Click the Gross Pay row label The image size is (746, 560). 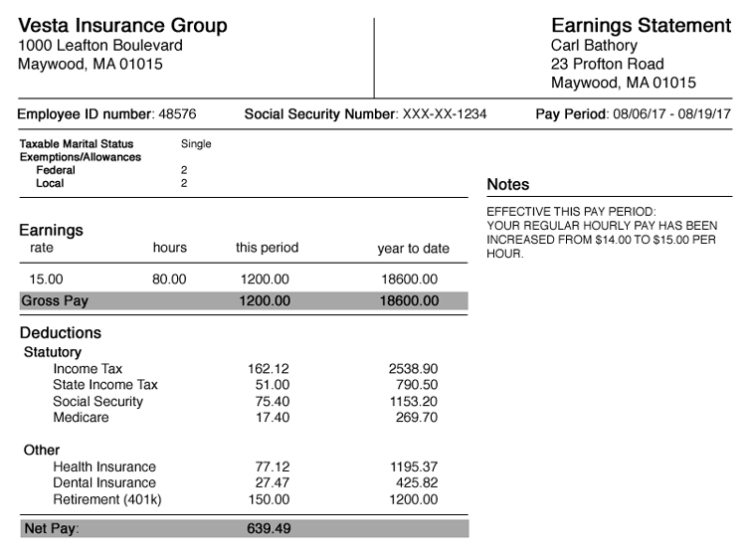pos(55,301)
